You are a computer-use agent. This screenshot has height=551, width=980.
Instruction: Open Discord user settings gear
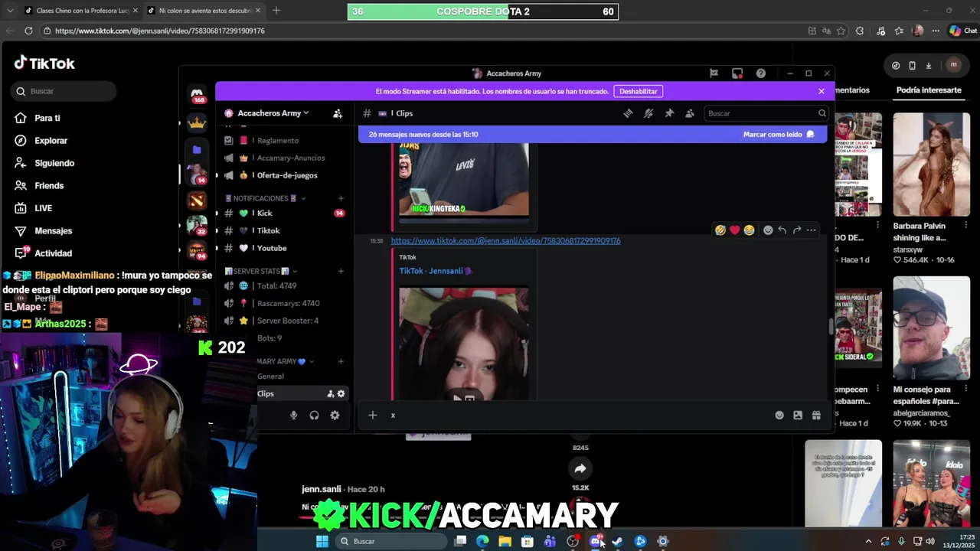(335, 415)
